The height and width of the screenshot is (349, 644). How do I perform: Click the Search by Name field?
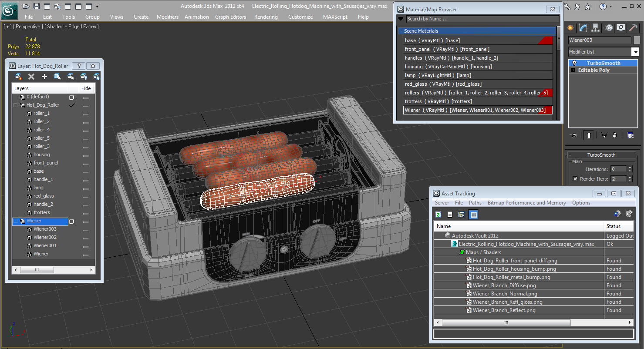[x=482, y=19]
